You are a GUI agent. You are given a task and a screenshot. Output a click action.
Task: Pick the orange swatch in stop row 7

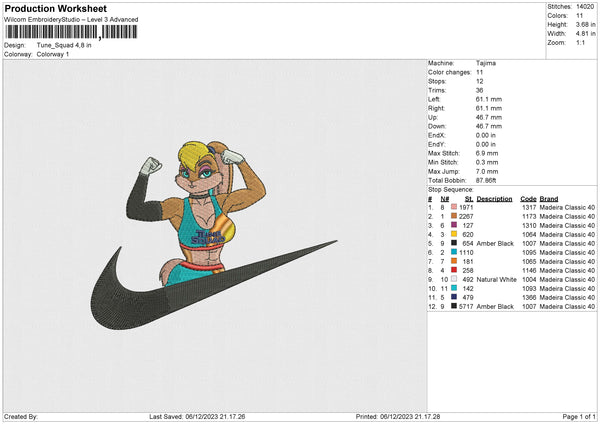454,261
